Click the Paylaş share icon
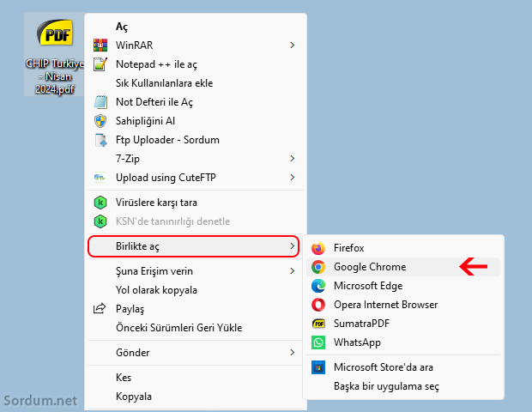 tap(100, 308)
